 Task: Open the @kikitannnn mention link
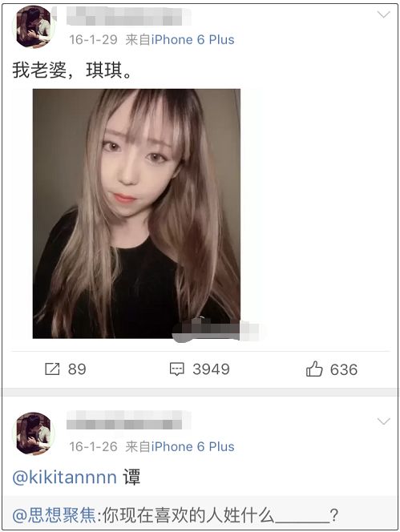click(x=64, y=477)
